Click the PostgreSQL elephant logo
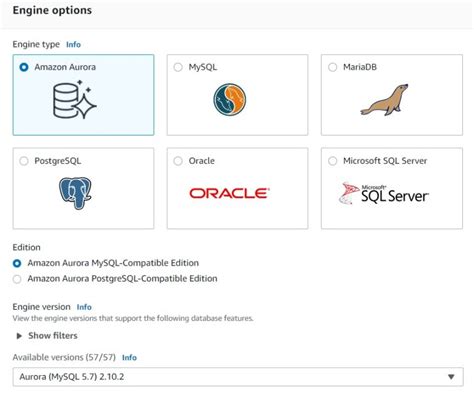This screenshot has height=398, width=474. pos(75,193)
